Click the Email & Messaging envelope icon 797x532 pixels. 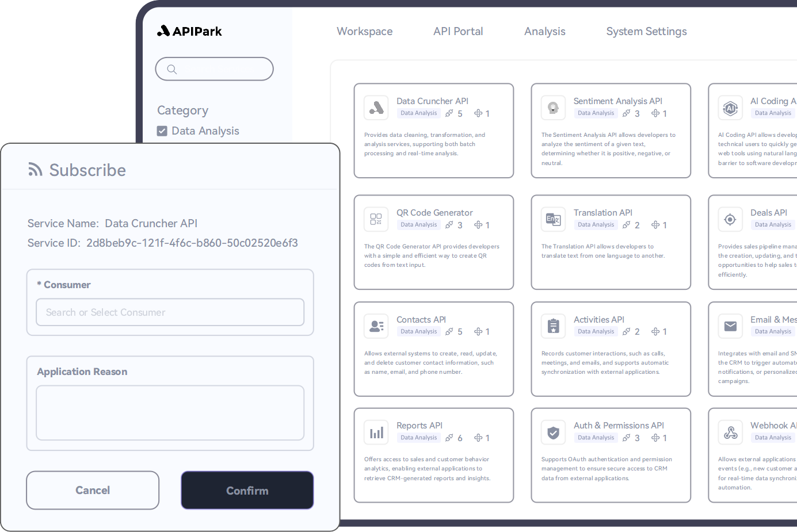(x=730, y=326)
